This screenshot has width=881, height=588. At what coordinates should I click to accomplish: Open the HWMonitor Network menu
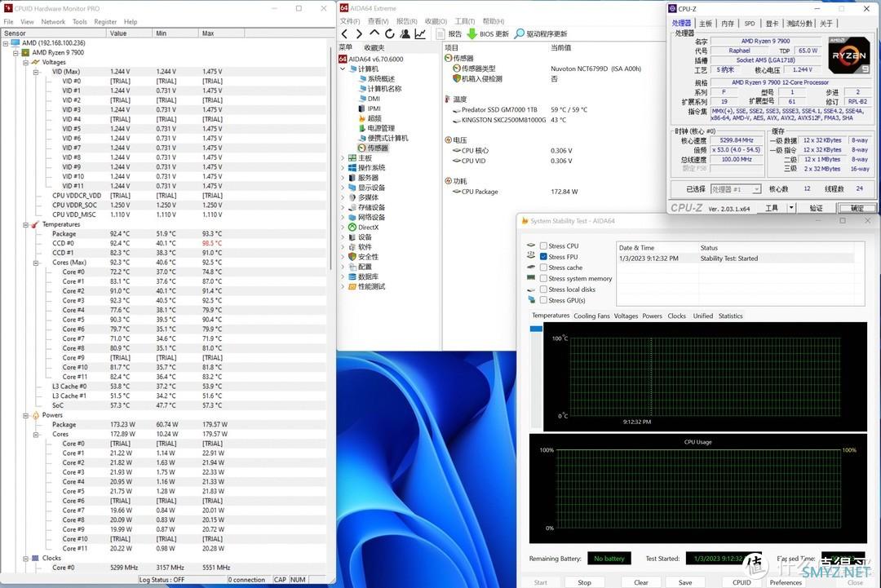(53, 22)
